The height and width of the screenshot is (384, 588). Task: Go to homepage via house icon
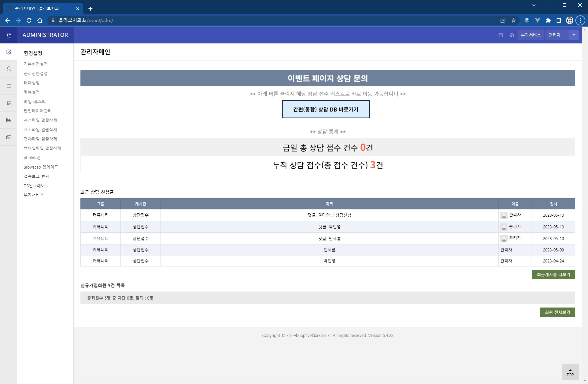pyautogui.click(x=512, y=35)
